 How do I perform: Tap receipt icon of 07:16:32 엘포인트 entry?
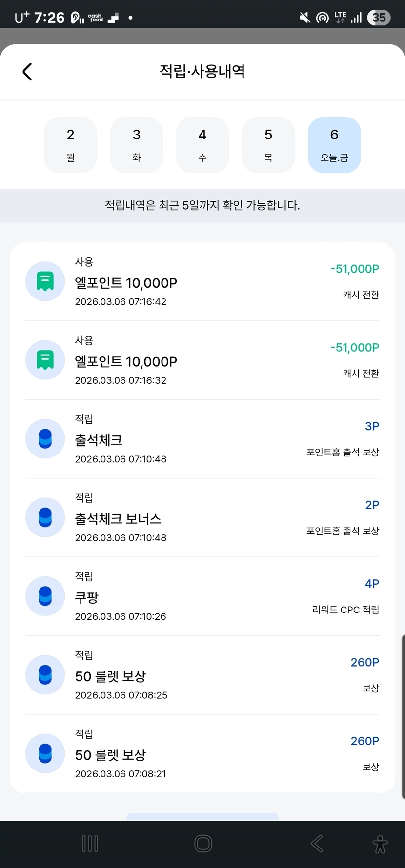coord(45,360)
